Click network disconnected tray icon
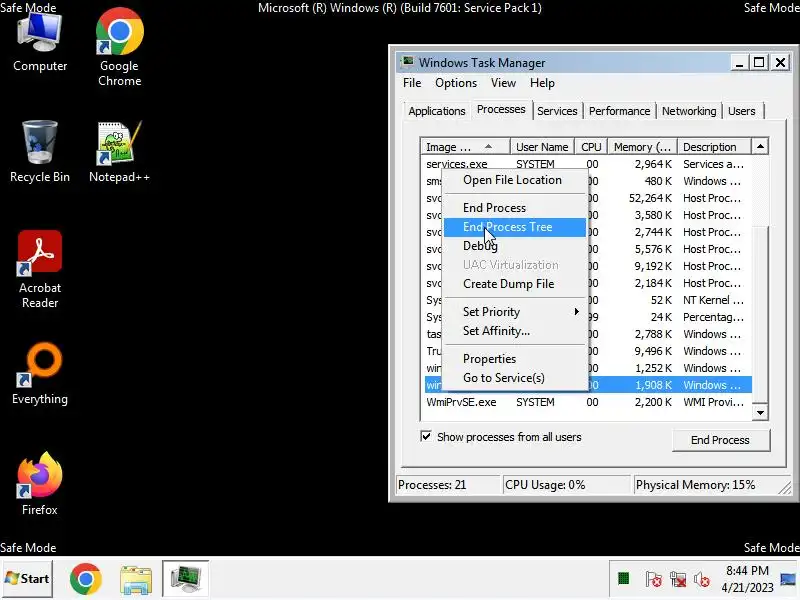The height and width of the screenshot is (600, 800). pyautogui.click(x=678, y=580)
